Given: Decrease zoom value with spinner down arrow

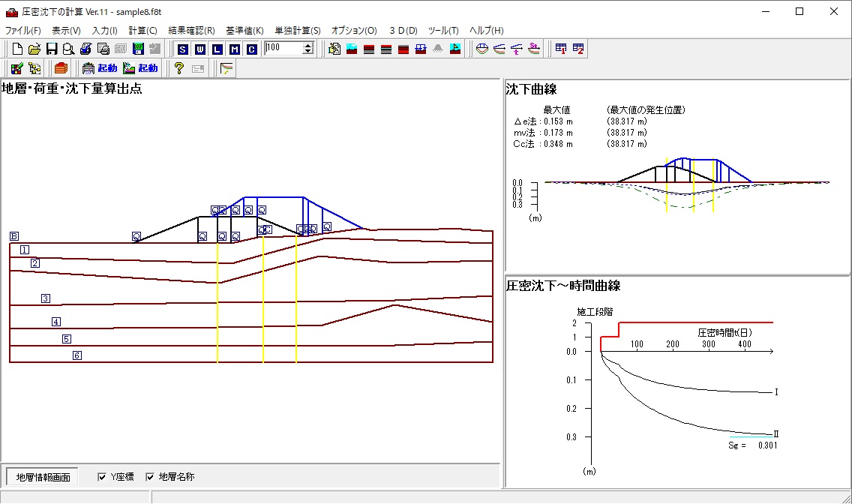Looking at the screenshot, I should click(308, 52).
